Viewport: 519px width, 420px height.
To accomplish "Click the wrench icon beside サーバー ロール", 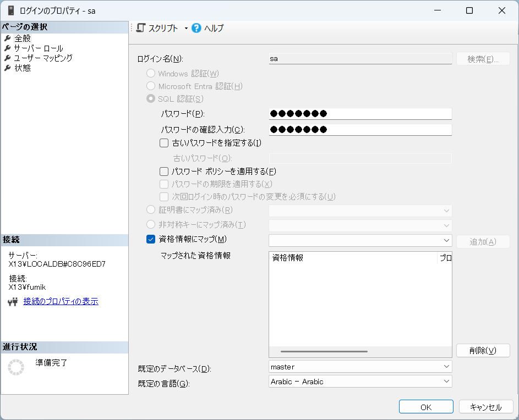I will click(8, 48).
